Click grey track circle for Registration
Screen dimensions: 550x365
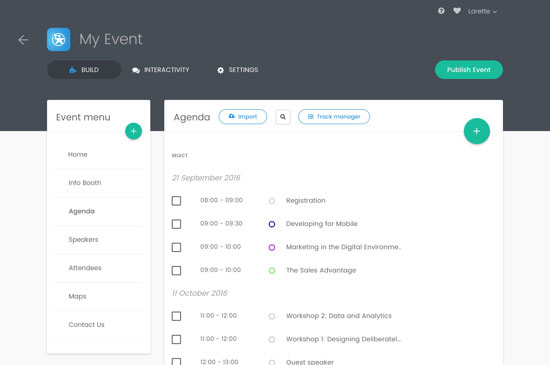click(x=272, y=201)
